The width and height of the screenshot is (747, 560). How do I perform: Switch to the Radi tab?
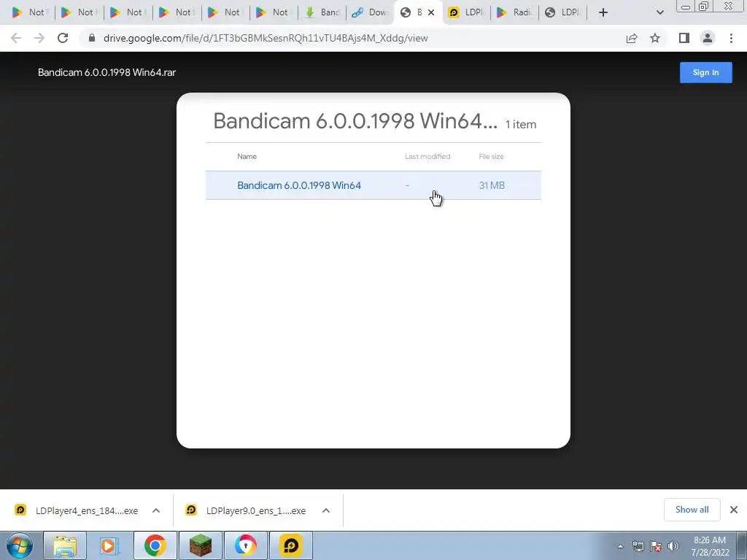click(515, 12)
